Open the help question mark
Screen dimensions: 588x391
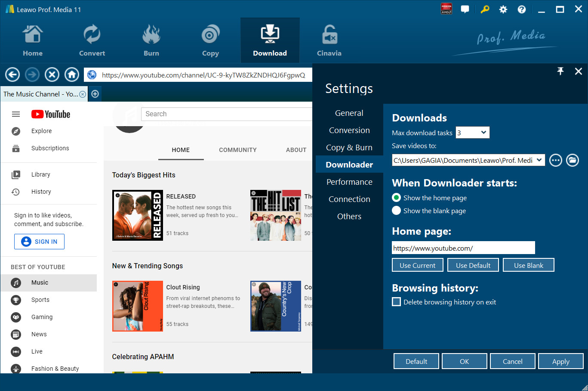tap(522, 9)
